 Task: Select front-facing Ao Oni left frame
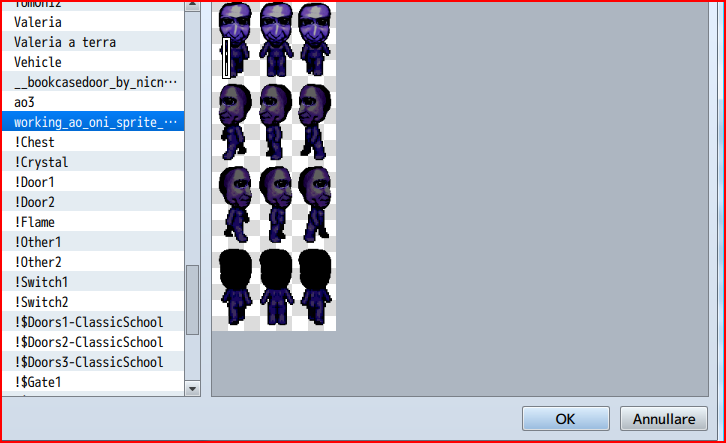click(x=236, y=39)
